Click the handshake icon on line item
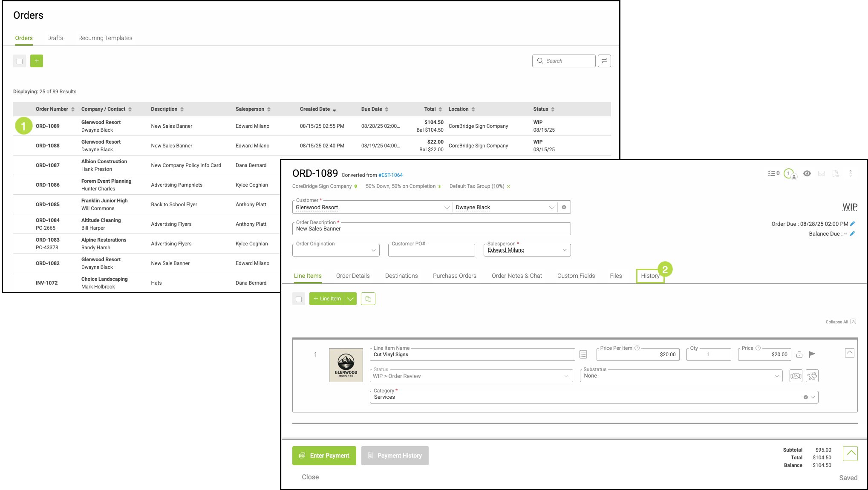 pyautogui.click(x=796, y=376)
